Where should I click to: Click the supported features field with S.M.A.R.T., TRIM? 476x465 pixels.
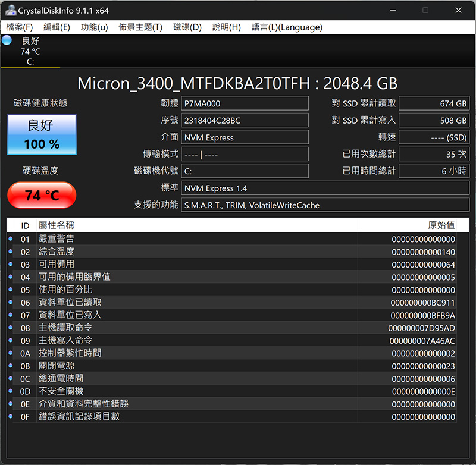tap(325, 205)
